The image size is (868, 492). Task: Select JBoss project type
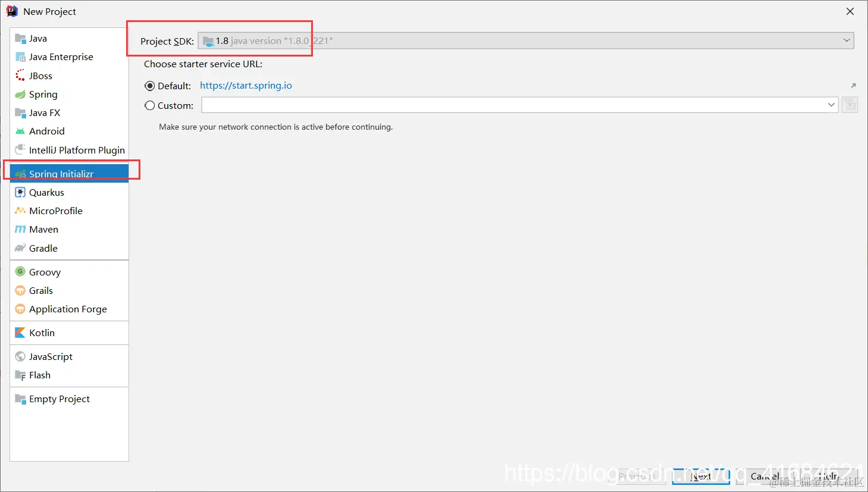[69, 76]
